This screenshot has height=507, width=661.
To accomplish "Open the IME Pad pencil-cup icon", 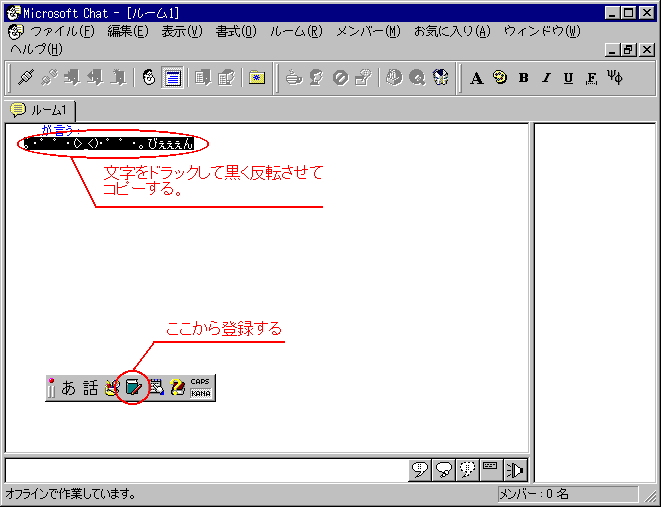I will click(x=112, y=388).
